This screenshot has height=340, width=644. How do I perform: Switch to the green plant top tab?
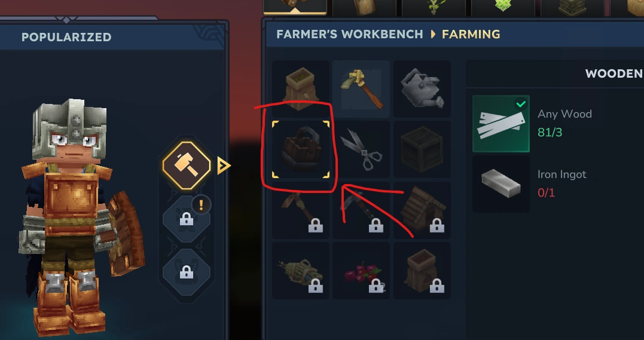(434, 7)
